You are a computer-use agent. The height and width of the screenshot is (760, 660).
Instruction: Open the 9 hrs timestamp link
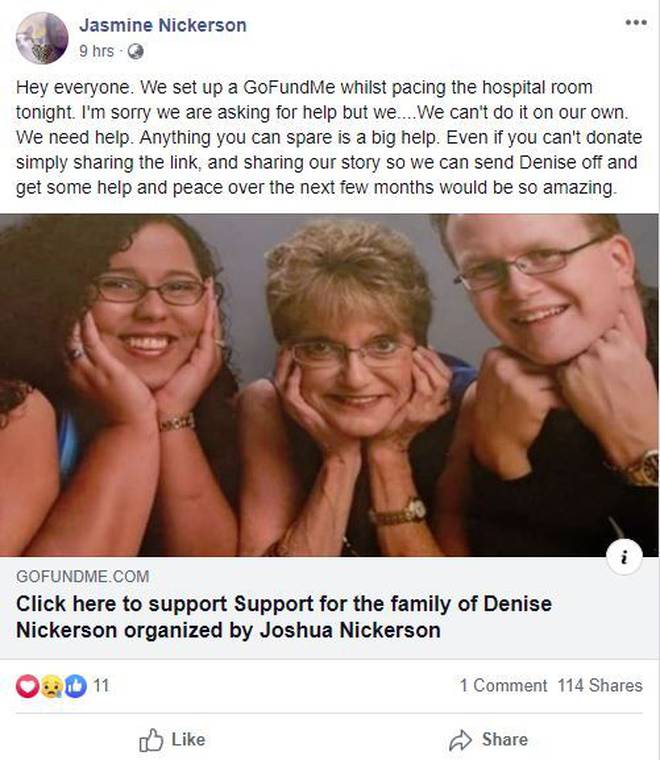click(96, 51)
